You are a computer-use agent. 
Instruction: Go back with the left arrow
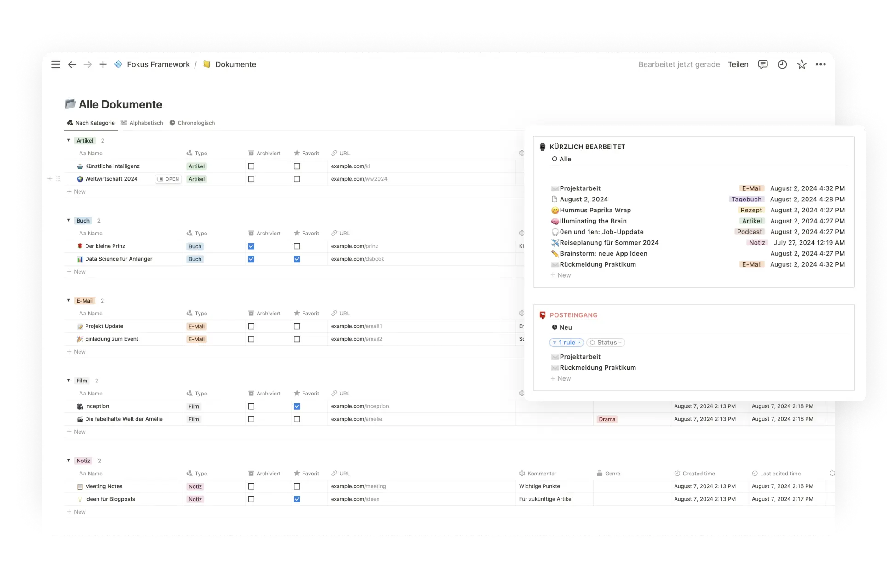pyautogui.click(x=72, y=64)
